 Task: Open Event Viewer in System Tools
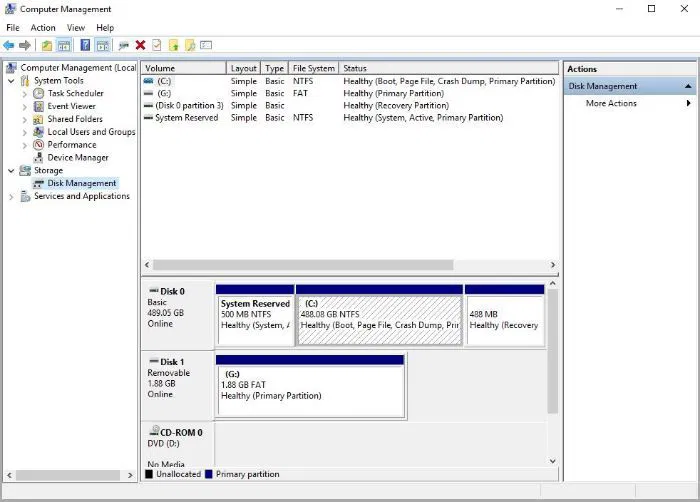(71, 106)
